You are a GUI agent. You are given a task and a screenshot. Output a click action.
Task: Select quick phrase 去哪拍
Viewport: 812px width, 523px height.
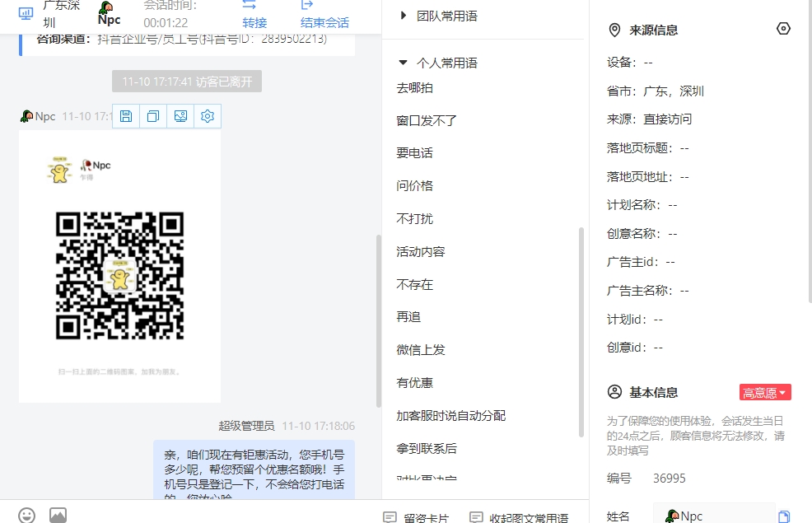(x=415, y=88)
